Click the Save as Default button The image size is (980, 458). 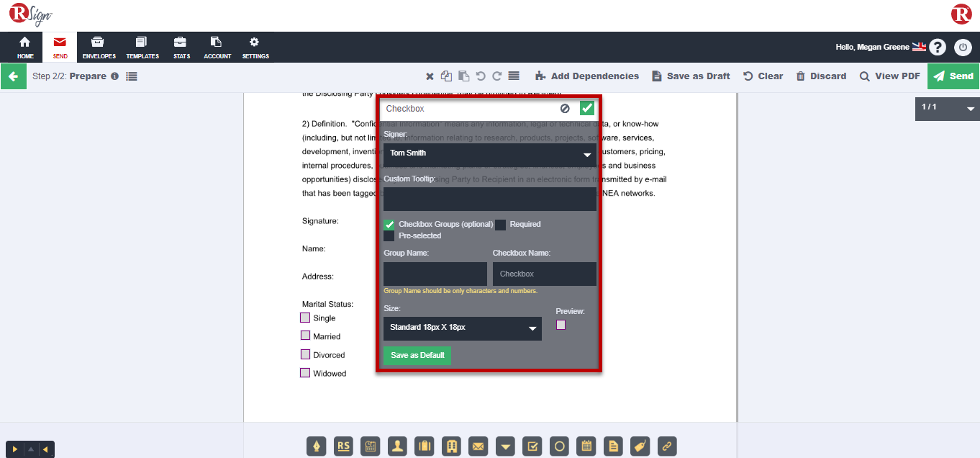pos(417,355)
